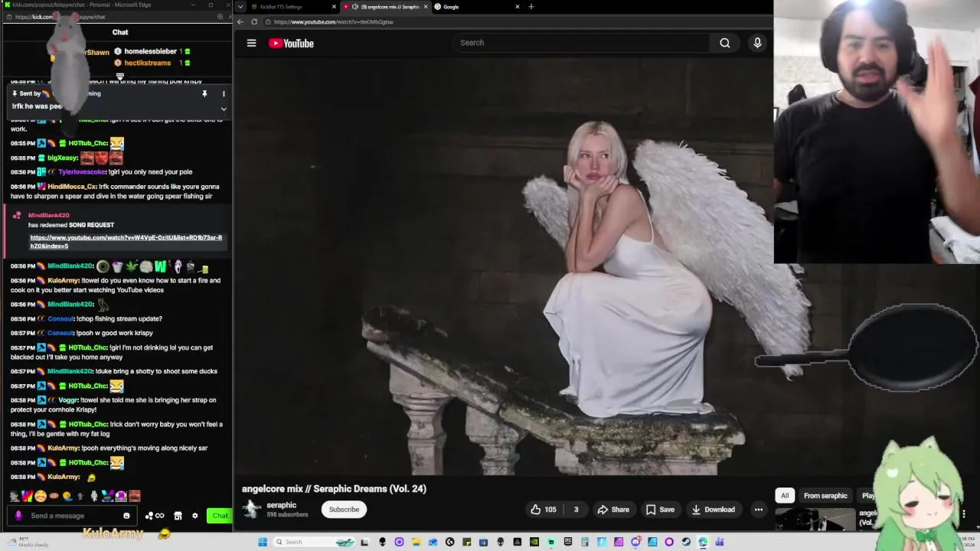Click the YouTube search magnifier button
Screen dimensions: 980x551
point(724,43)
